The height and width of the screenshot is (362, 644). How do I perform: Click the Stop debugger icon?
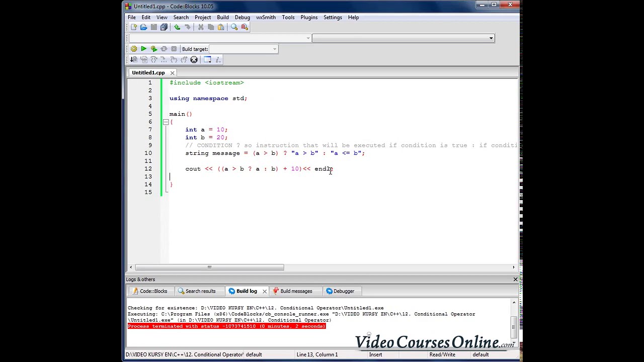coord(194,60)
